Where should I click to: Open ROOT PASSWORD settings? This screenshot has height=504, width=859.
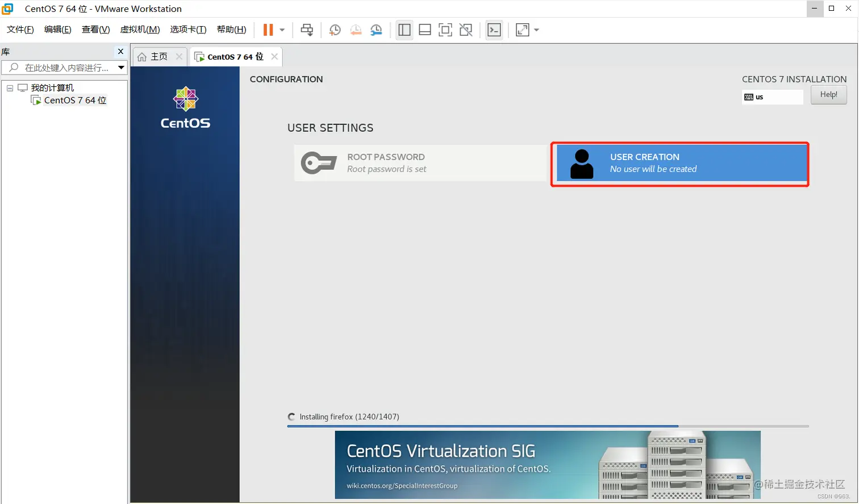[x=420, y=163]
